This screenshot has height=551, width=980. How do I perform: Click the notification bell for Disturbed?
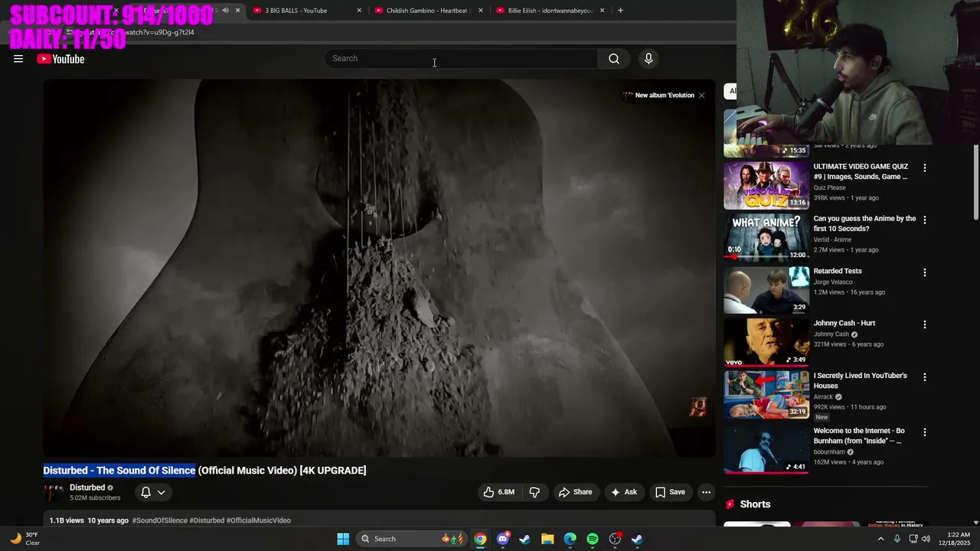pyautogui.click(x=145, y=492)
